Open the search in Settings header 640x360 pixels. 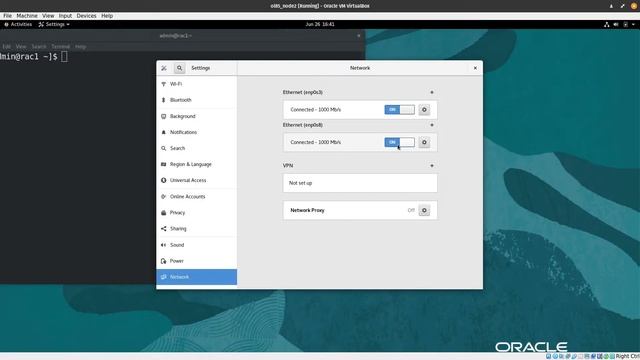[179, 68]
